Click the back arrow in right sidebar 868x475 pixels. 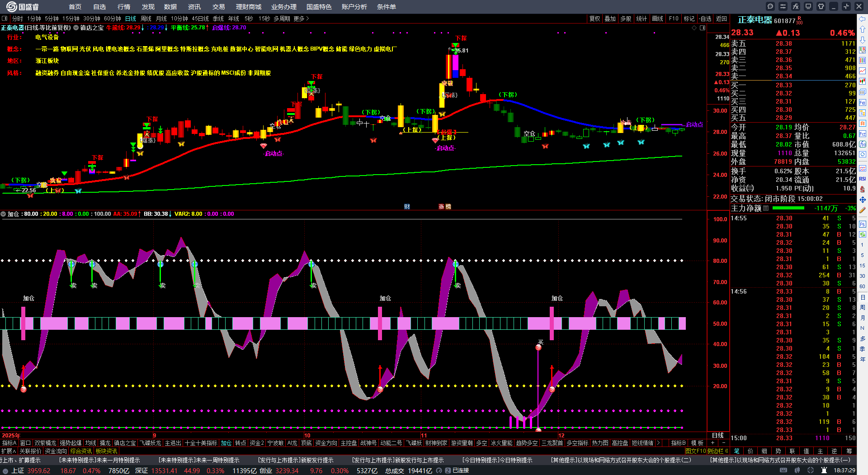(x=863, y=19)
